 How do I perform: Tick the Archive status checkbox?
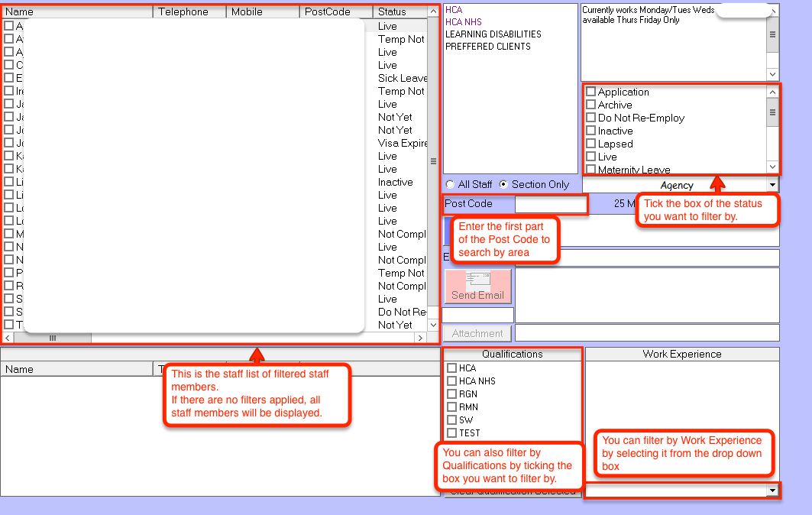pyautogui.click(x=590, y=105)
